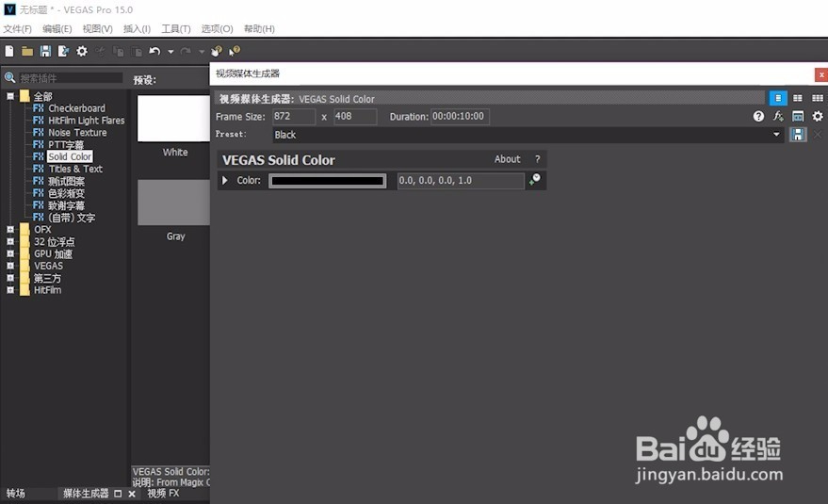Open the Preset dropdown showing Black
This screenshot has width=828, height=504.
(x=528, y=135)
